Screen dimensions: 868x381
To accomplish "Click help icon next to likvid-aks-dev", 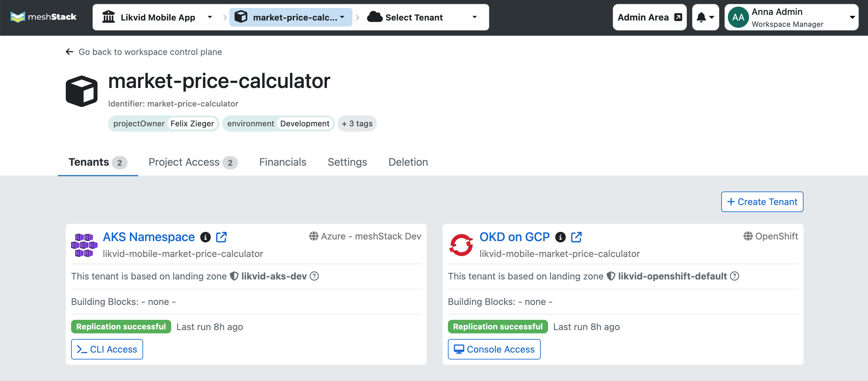I will (314, 276).
